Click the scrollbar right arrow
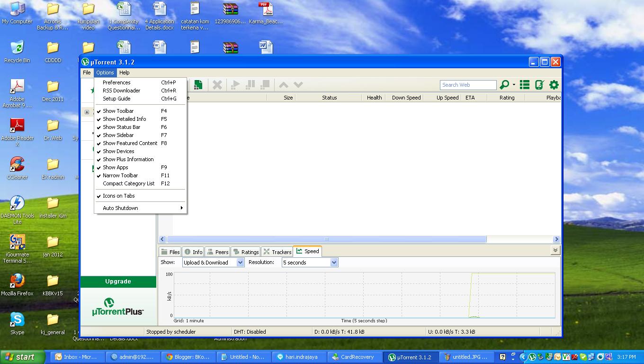 coord(556,239)
